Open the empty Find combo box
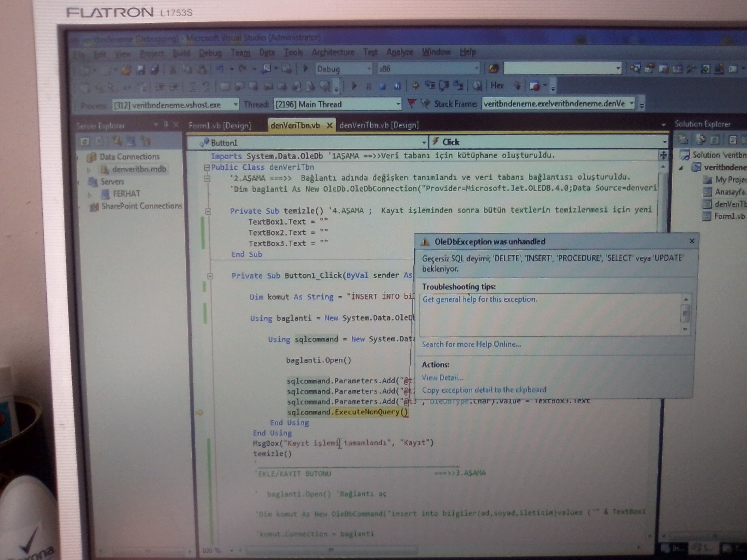The height and width of the screenshot is (560, 747). click(x=562, y=68)
